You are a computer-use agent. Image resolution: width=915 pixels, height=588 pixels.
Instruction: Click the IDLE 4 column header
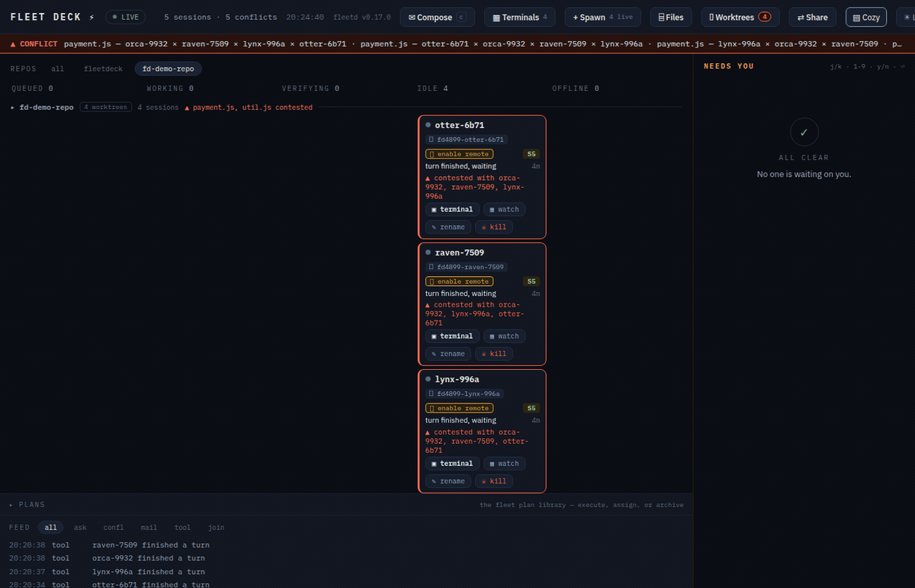click(x=432, y=88)
